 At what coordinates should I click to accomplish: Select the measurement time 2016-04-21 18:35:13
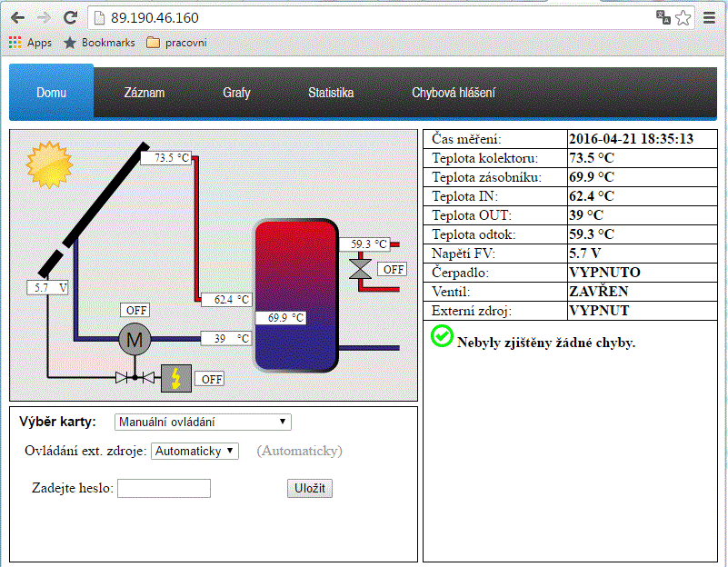point(631,139)
